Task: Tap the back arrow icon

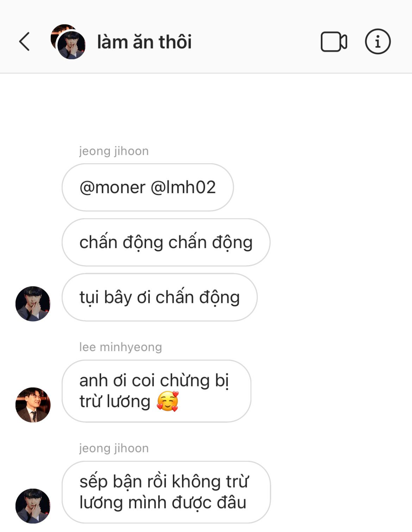Action: point(24,42)
